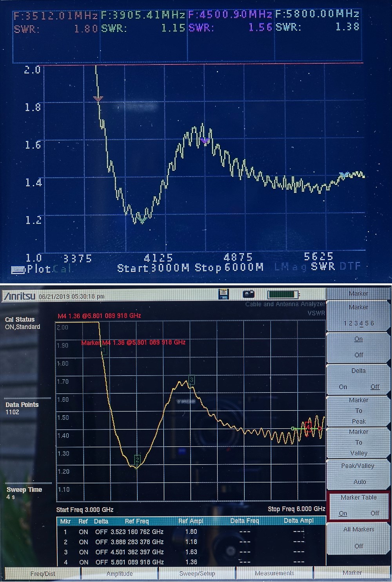Open the Measurements menu

click(276, 573)
